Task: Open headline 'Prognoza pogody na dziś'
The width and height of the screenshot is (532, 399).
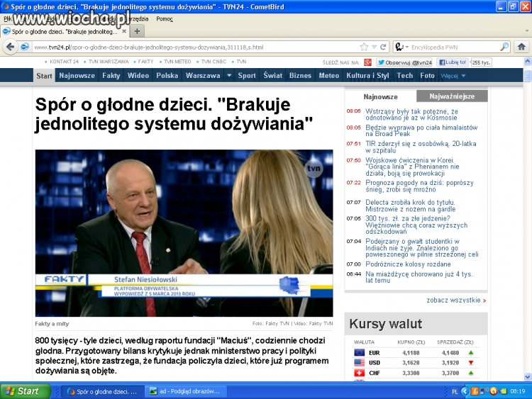Action: pos(419,186)
